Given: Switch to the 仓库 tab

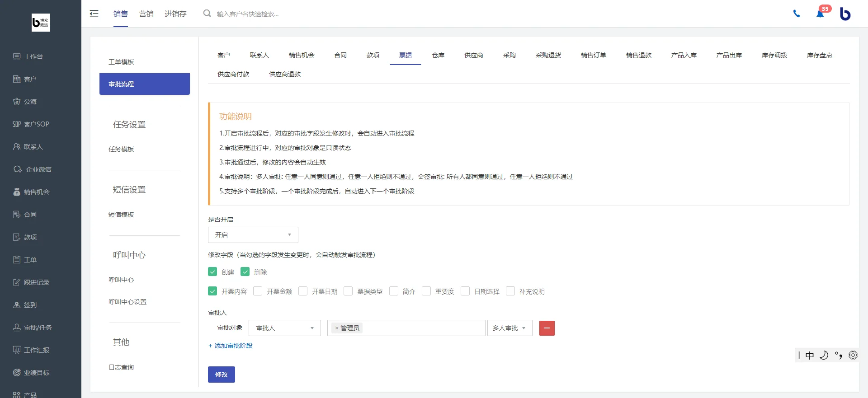Looking at the screenshot, I should tap(438, 55).
